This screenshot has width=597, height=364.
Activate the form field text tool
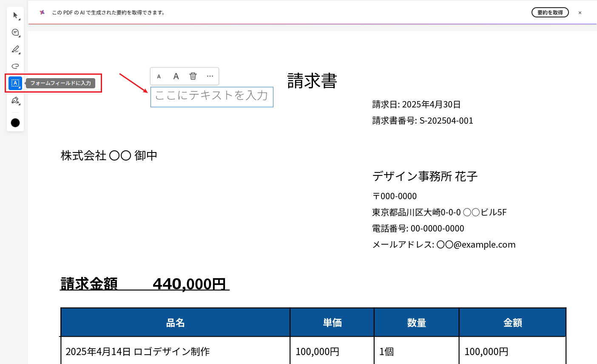pyautogui.click(x=15, y=83)
